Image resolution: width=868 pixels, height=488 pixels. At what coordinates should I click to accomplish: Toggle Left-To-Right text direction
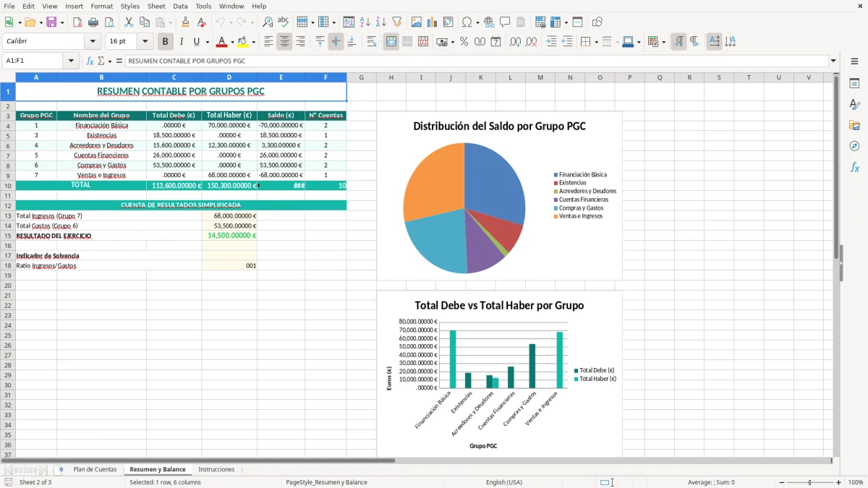point(678,42)
